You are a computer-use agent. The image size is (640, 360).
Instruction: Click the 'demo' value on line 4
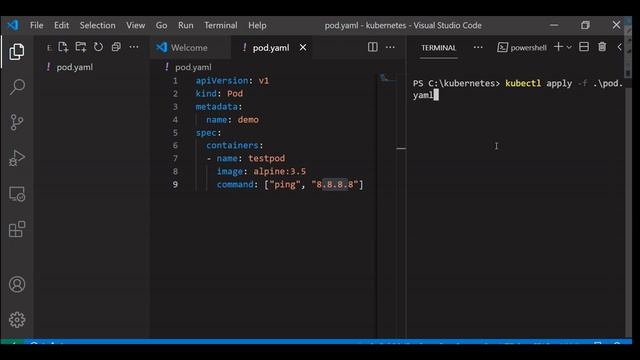pyautogui.click(x=248, y=120)
